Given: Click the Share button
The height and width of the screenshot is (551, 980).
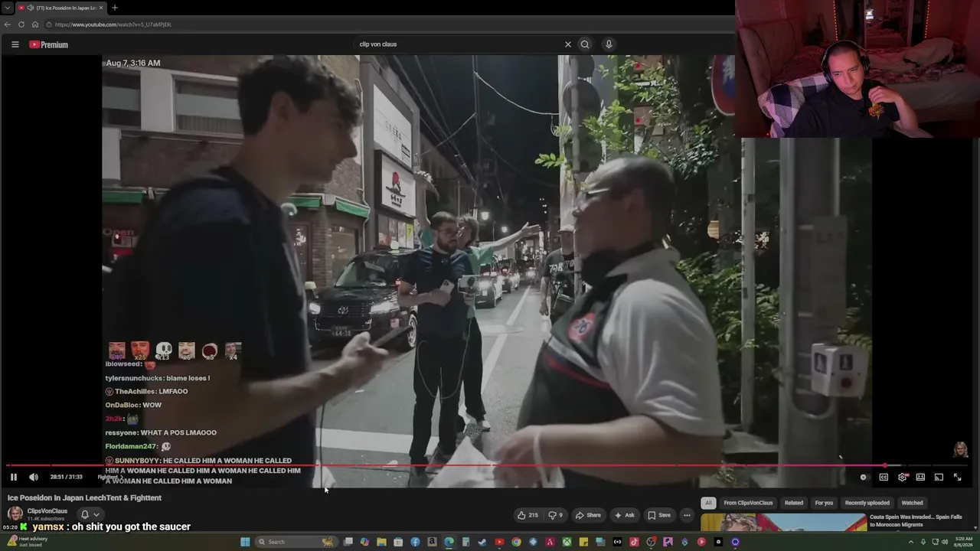Looking at the screenshot, I should point(588,515).
